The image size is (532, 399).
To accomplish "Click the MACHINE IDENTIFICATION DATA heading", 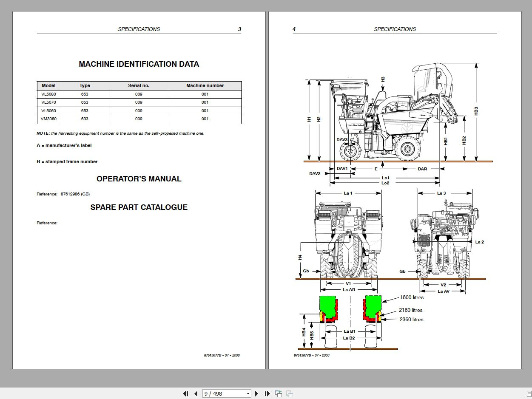I will point(139,64).
